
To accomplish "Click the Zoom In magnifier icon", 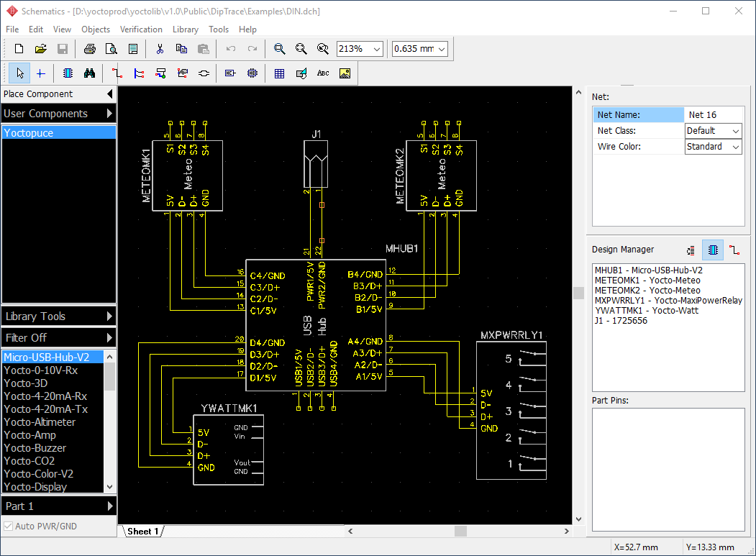I will 280,49.
